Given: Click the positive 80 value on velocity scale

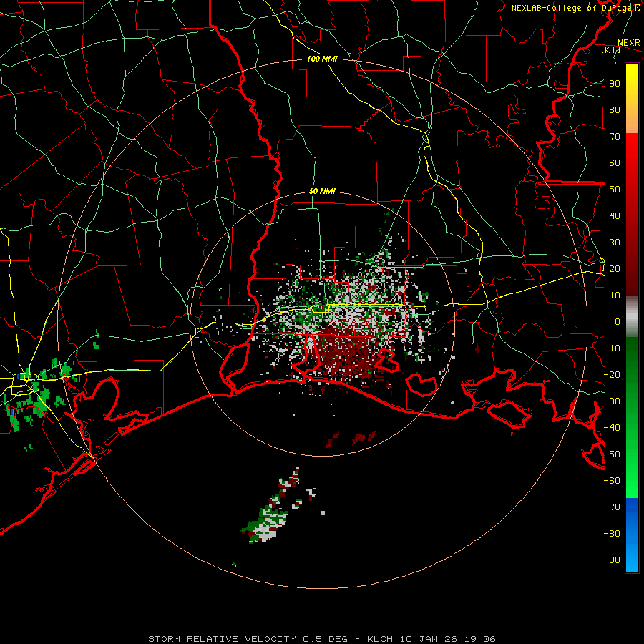Looking at the screenshot, I should click(615, 110).
